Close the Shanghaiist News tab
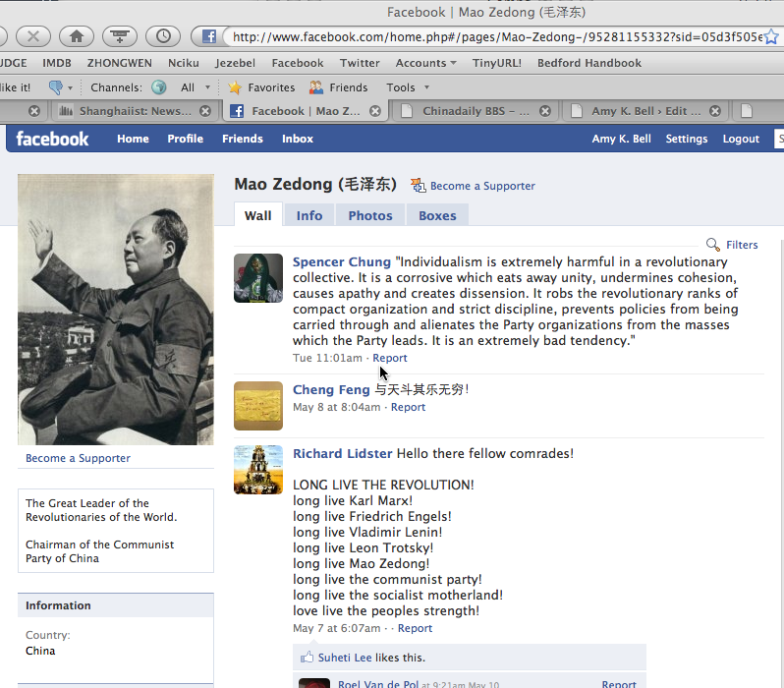This screenshot has width=784, height=688. [x=205, y=111]
